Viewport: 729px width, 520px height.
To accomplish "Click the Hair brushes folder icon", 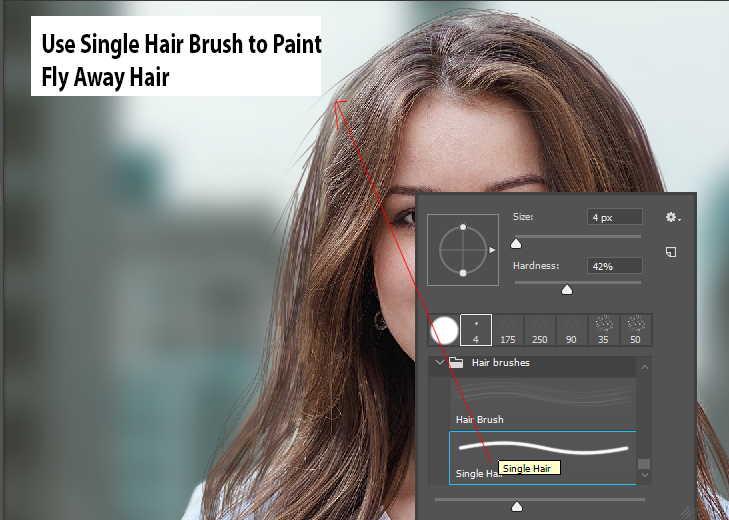I will [456, 362].
